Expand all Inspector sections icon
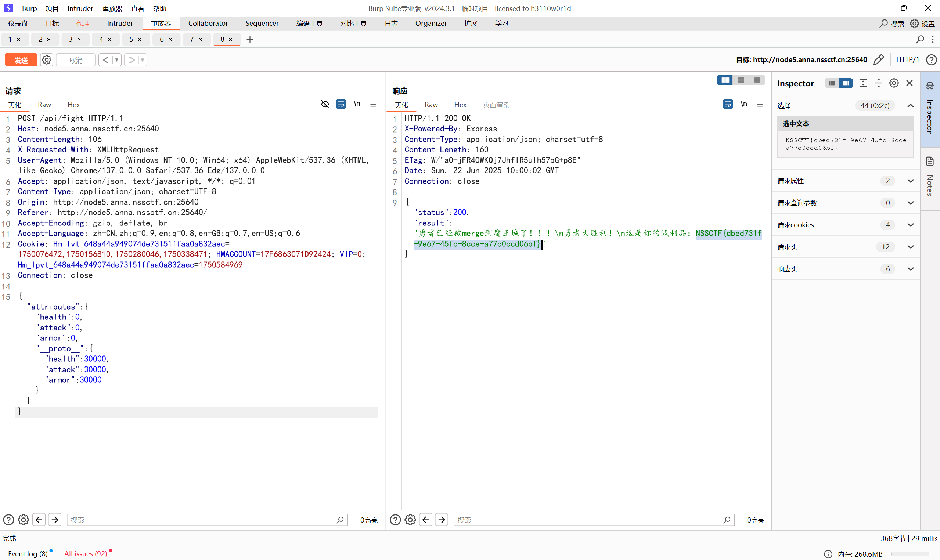The image size is (940, 560). [863, 83]
